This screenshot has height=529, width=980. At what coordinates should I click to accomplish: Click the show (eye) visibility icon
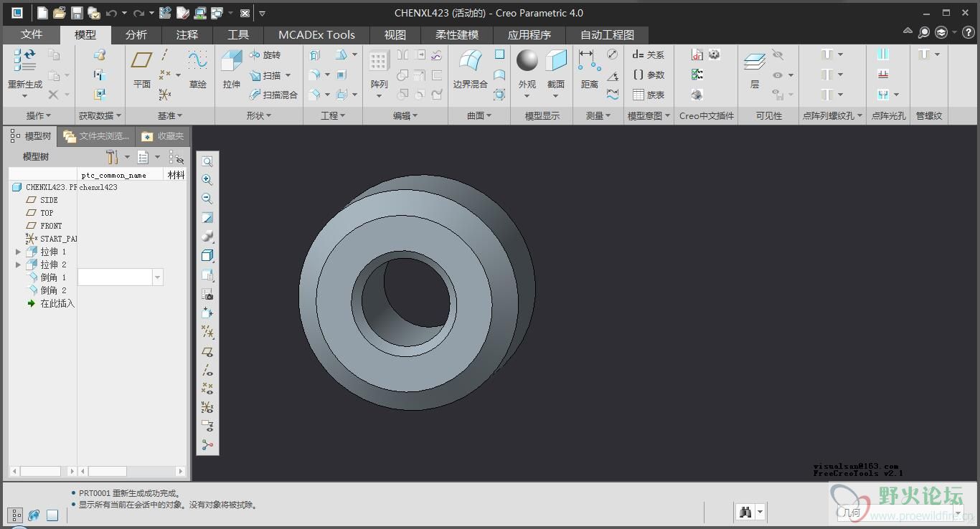(x=778, y=75)
